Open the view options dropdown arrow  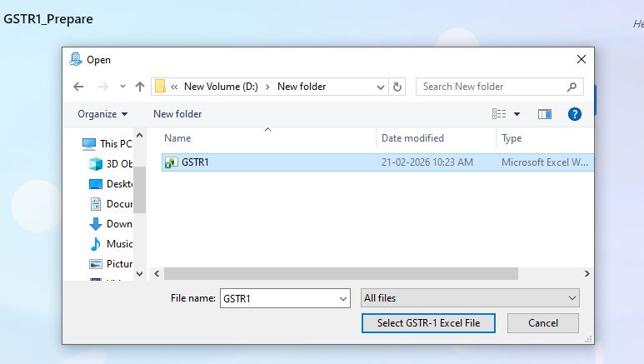517,114
